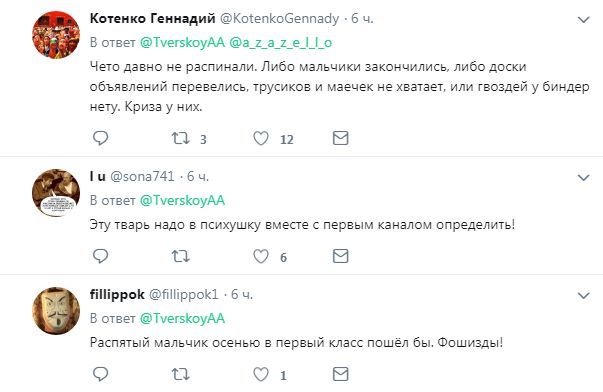Reply to fillippok's tweet
The height and width of the screenshot is (392, 603).
pos(101,374)
